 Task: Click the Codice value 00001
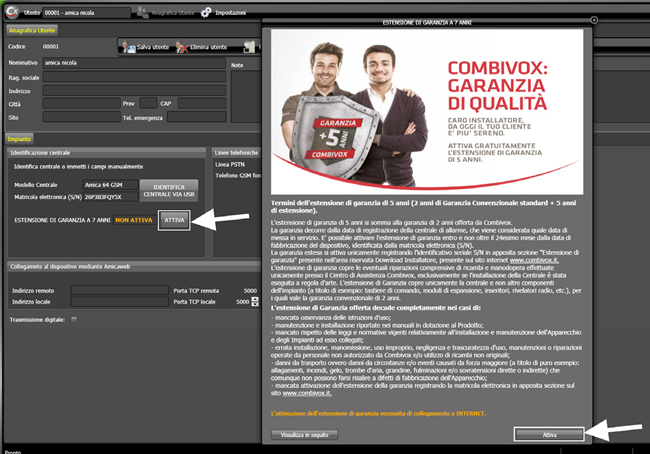coord(51,46)
